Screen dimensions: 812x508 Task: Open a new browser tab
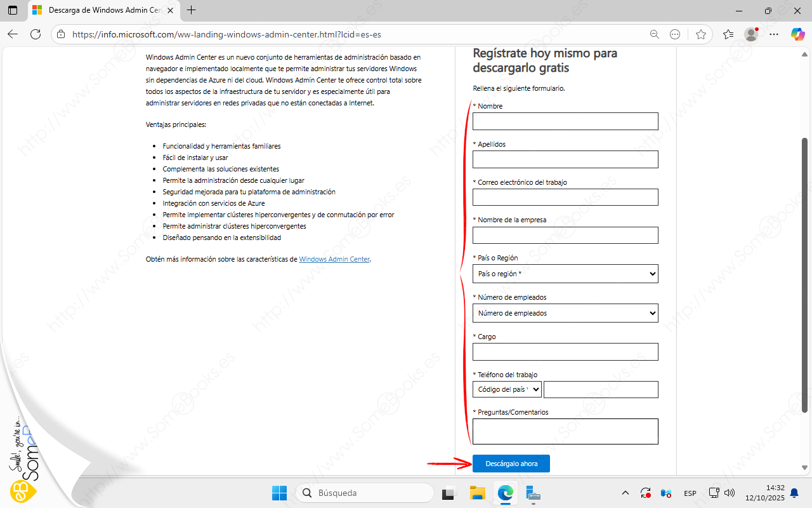point(192,10)
